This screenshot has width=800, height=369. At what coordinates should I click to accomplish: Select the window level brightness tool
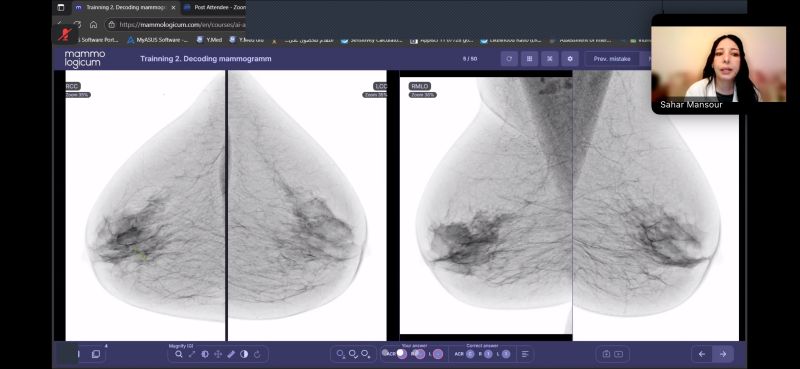[205, 354]
